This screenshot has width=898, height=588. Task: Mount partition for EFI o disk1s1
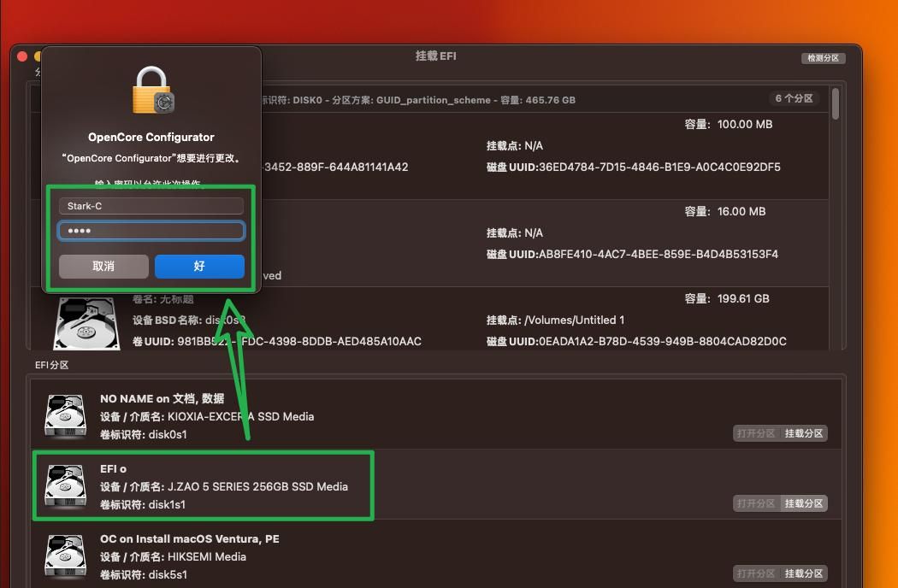click(x=804, y=503)
